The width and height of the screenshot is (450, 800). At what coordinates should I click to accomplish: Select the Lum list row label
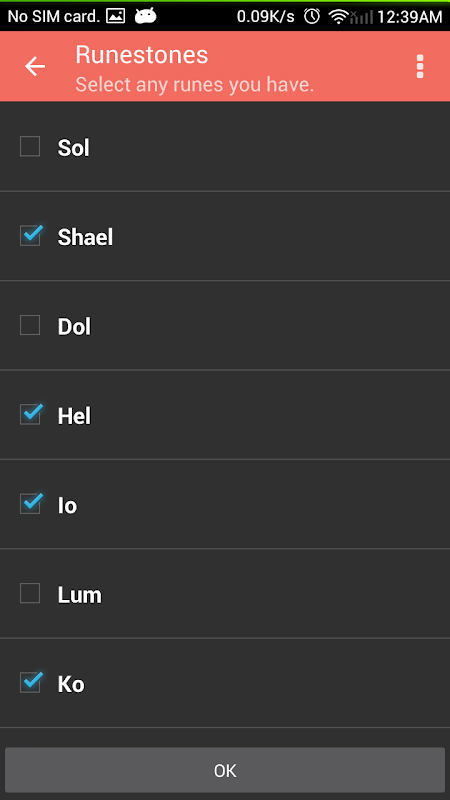point(80,595)
